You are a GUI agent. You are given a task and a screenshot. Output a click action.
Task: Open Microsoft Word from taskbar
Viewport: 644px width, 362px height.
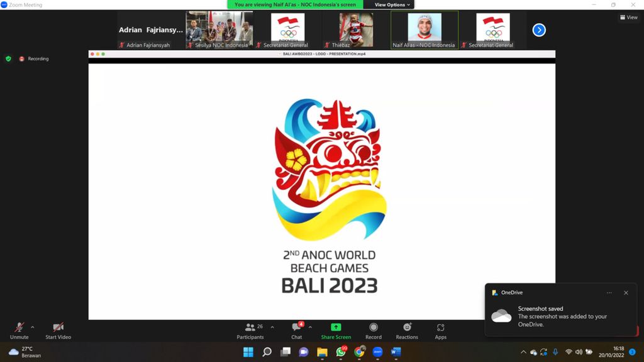pos(396,352)
